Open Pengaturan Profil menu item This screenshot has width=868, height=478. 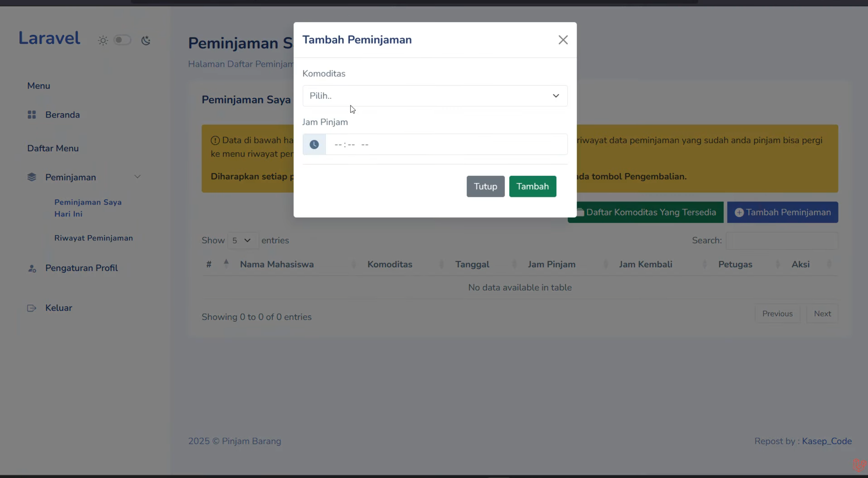(x=82, y=268)
